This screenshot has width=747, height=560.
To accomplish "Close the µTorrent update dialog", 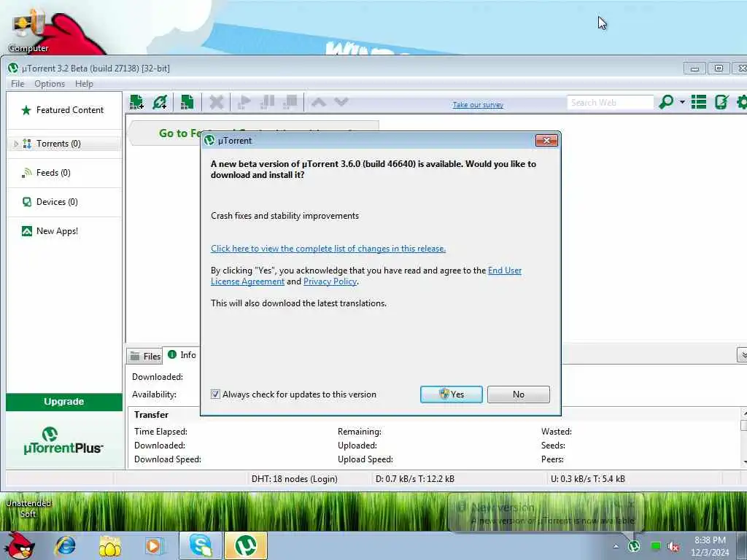I will [546, 141].
